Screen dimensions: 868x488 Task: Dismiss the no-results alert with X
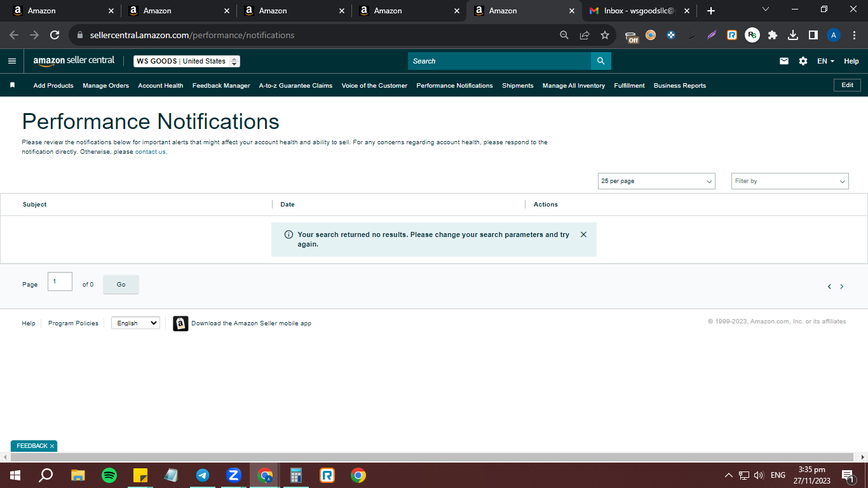(x=583, y=234)
